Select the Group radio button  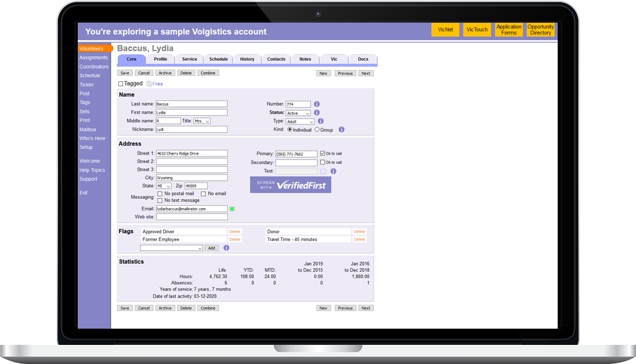tap(317, 130)
